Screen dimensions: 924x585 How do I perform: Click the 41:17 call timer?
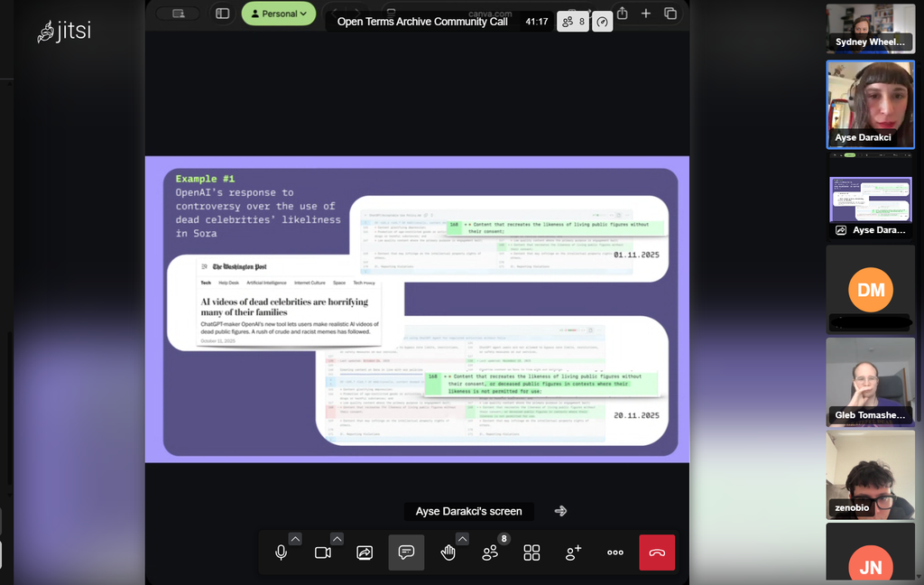[537, 22]
